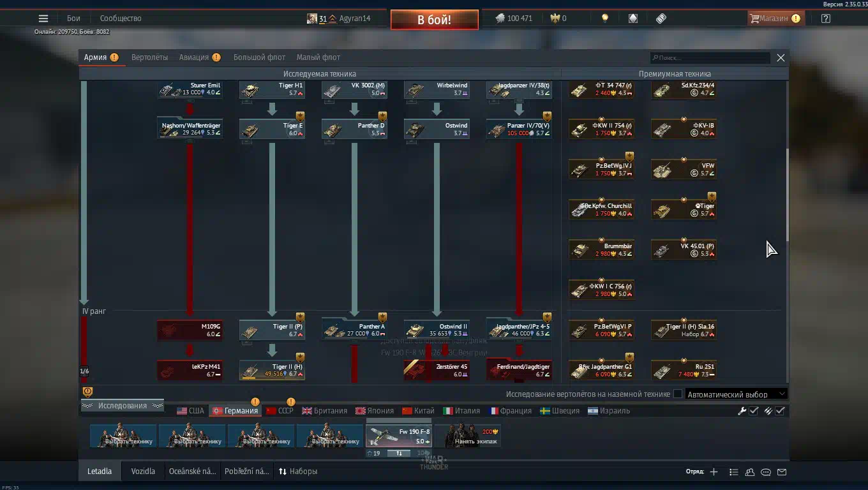Open the list icon next to squad plus
Image resolution: width=868 pixels, height=490 pixels.
pyautogui.click(x=733, y=472)
